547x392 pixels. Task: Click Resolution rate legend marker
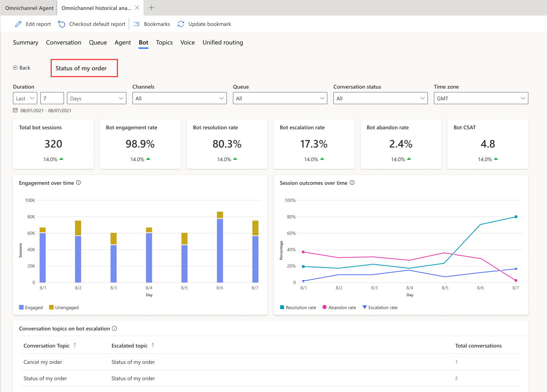[282, 307]
